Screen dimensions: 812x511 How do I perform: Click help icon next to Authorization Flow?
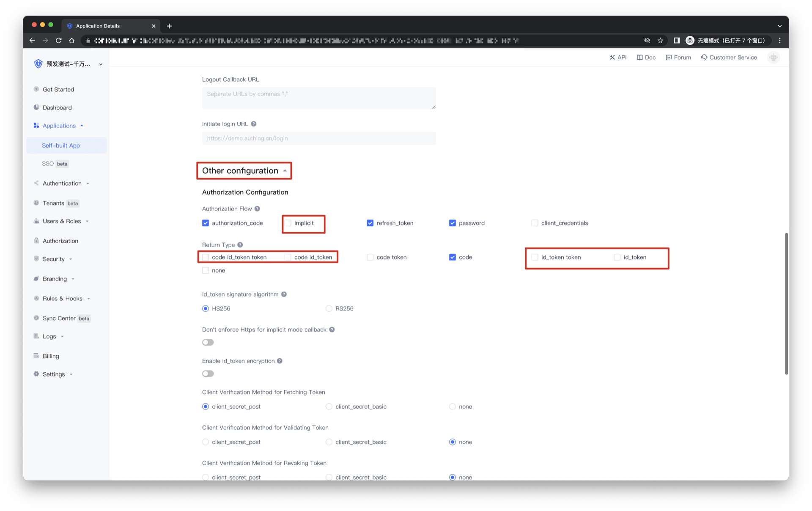tap(257, 209)
